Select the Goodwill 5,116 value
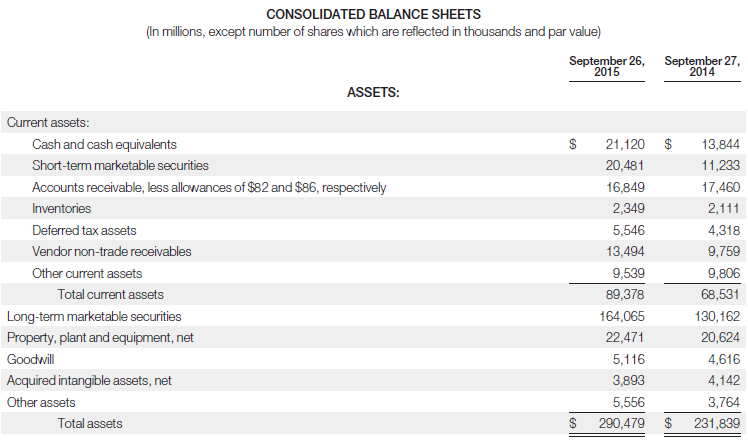Image resolution: width=748 pixels, height=444 pixels. click(x=628, y=359)
